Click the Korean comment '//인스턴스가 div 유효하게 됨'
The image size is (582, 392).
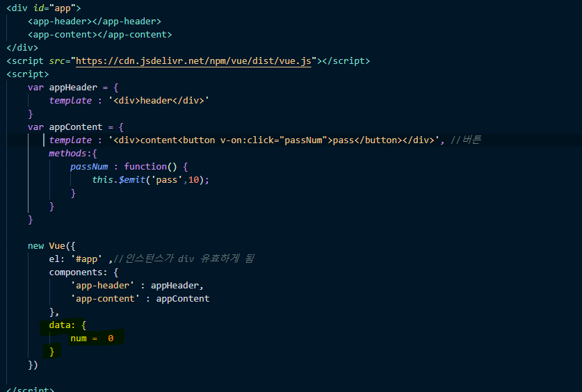coord(184,259)
